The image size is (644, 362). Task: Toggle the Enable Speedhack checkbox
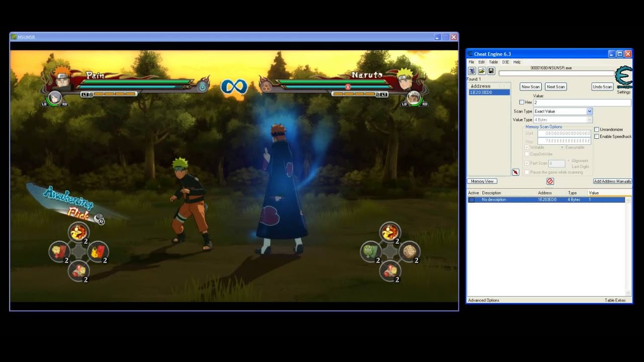tap(597, 136)
